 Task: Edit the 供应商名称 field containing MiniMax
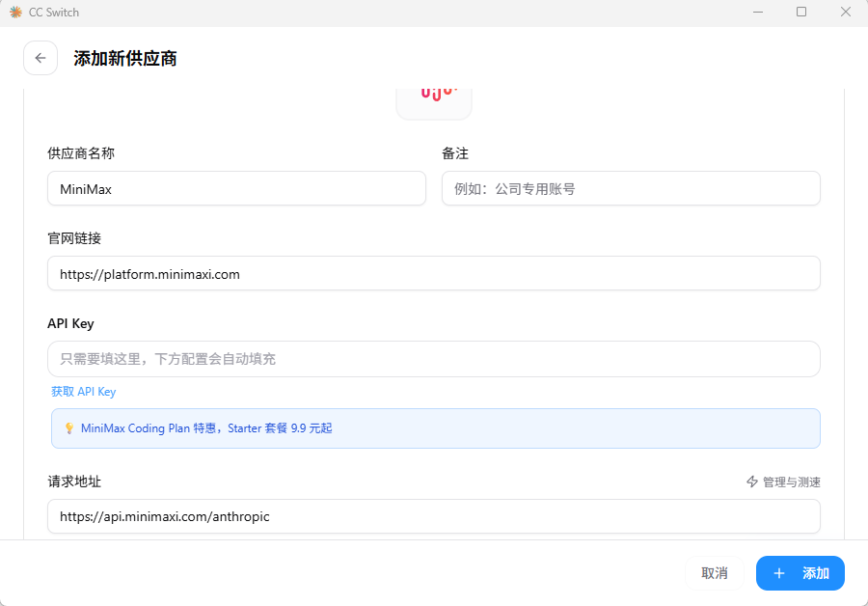click(236, 189)
